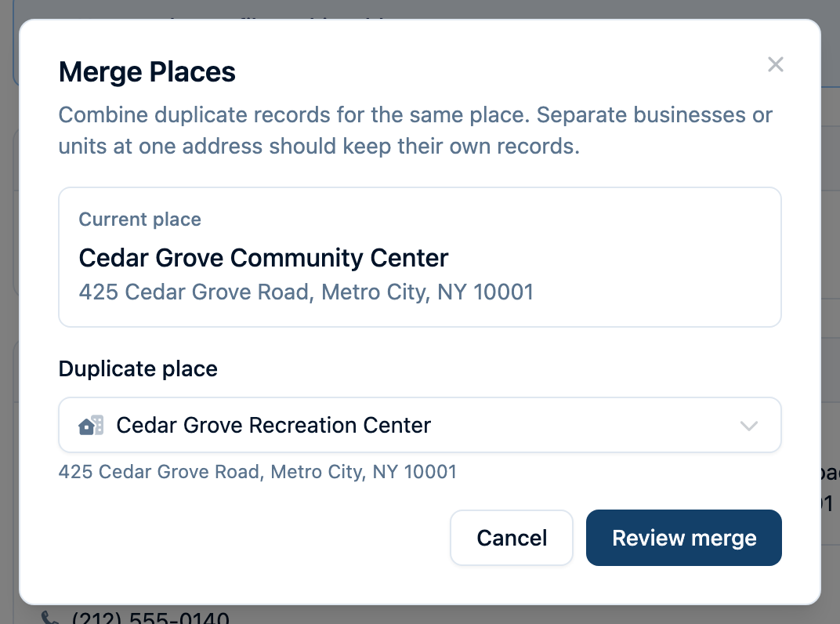This screenshot has width=840, height=624.
Task: Click the Duplicate place field label
Action: pyautogui.click(x=138, y=368)
